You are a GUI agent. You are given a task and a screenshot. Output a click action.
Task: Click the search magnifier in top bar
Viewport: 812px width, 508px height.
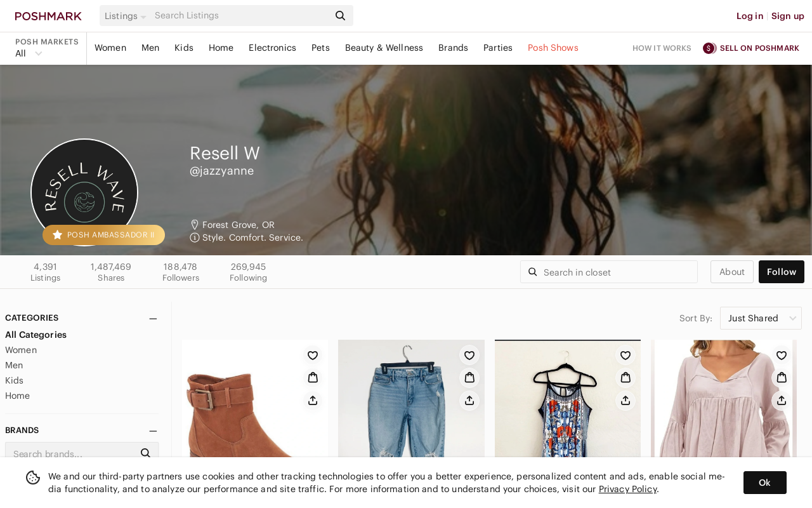341,16
